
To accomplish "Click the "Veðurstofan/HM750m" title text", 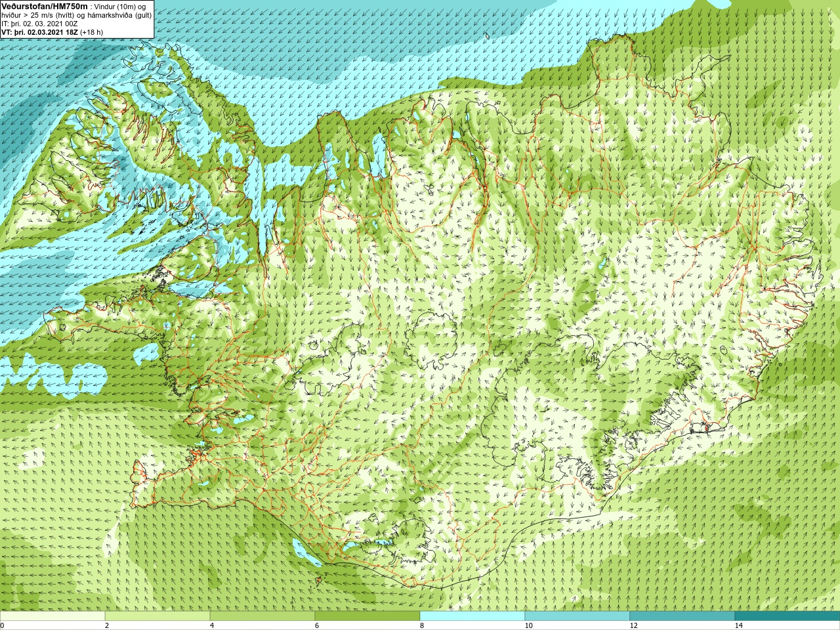I will coord(45,6).
